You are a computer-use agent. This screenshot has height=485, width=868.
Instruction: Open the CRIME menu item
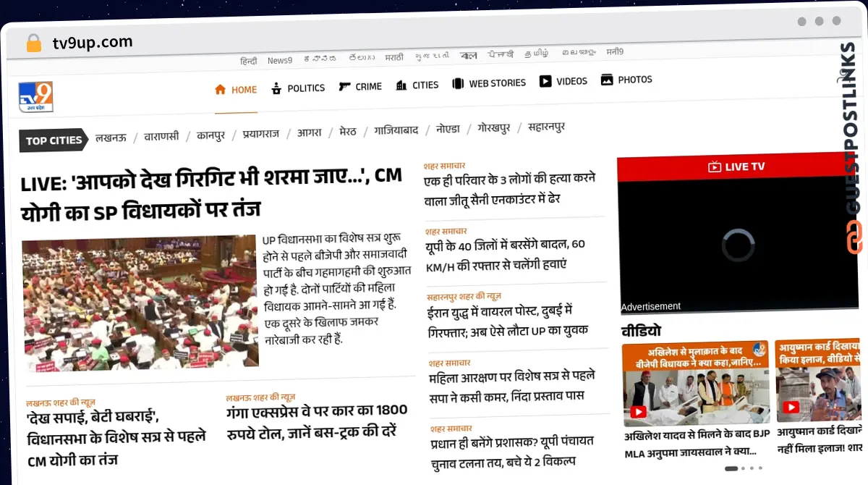tap(368, 86)
